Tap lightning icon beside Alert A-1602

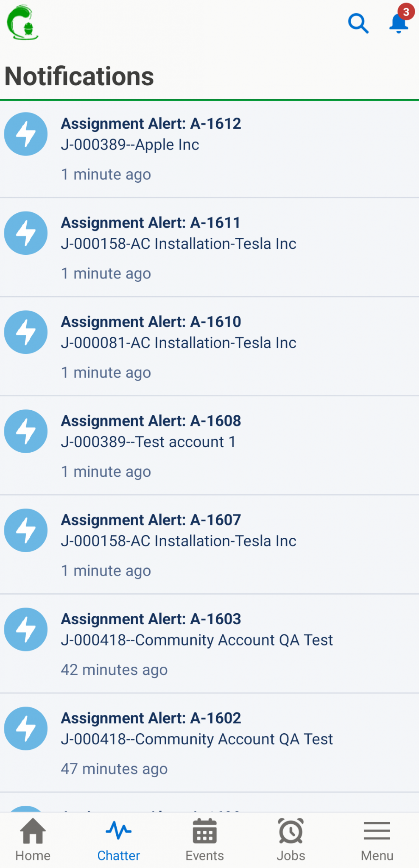26,729
